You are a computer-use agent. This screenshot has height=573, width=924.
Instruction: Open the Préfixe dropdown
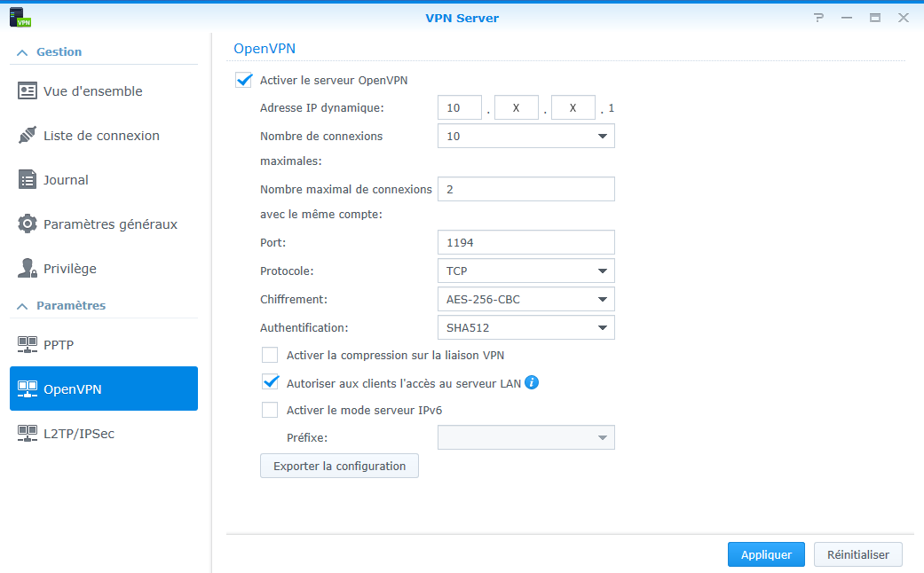[x=526, y=437]
